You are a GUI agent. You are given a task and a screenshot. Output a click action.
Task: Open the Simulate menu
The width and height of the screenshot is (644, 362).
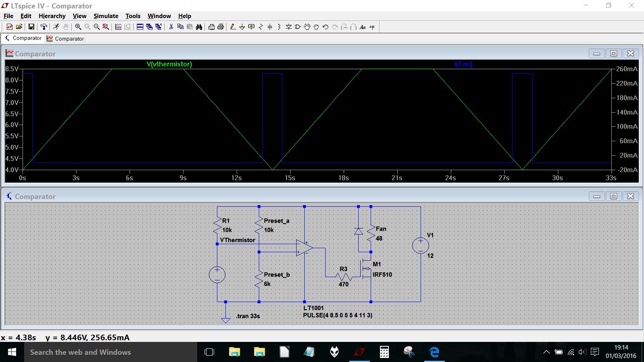106,16
